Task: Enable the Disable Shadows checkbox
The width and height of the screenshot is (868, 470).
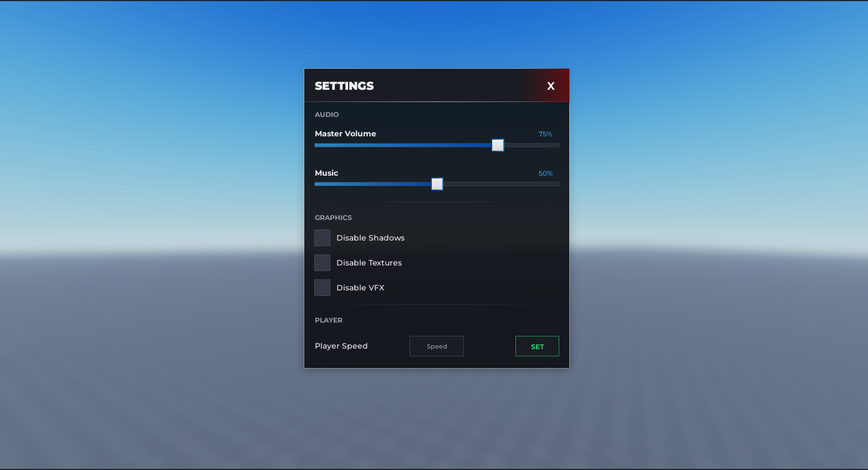Action: [x=322, y=238]
